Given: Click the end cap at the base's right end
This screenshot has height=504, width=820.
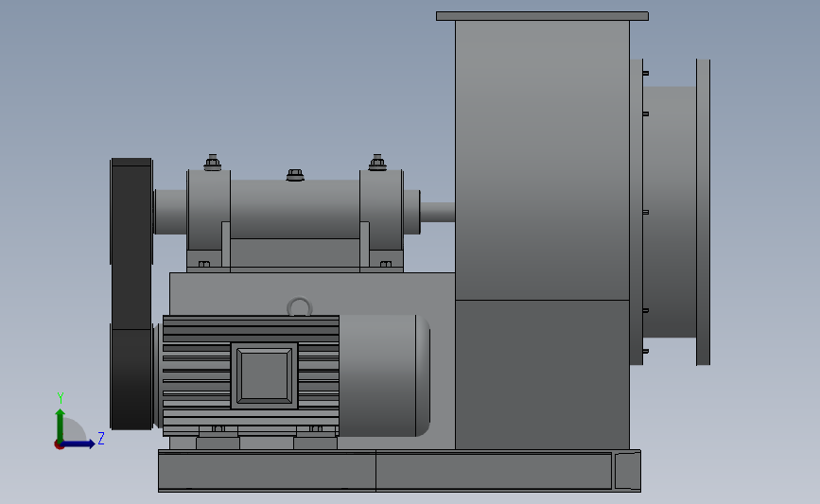Looking at the screenshot, I should pyautogui.click(x=627, y=471).
